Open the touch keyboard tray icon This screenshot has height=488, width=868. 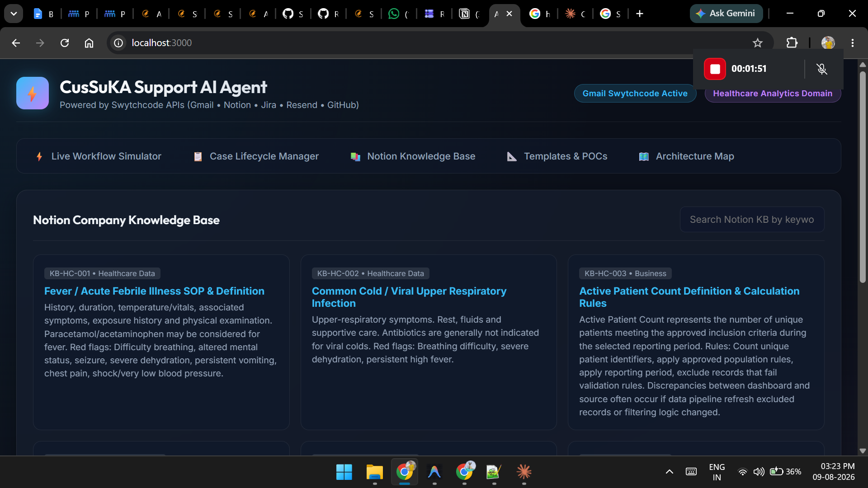[x=691, y=472]
